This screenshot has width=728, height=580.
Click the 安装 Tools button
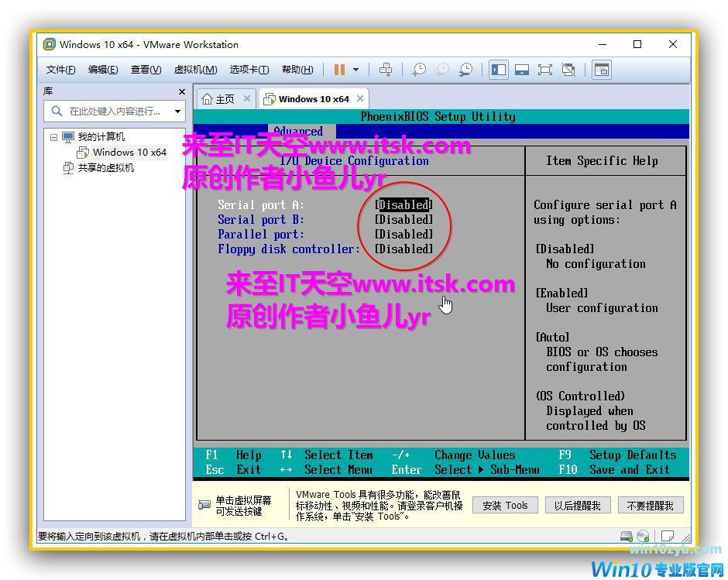coord(504,506)
